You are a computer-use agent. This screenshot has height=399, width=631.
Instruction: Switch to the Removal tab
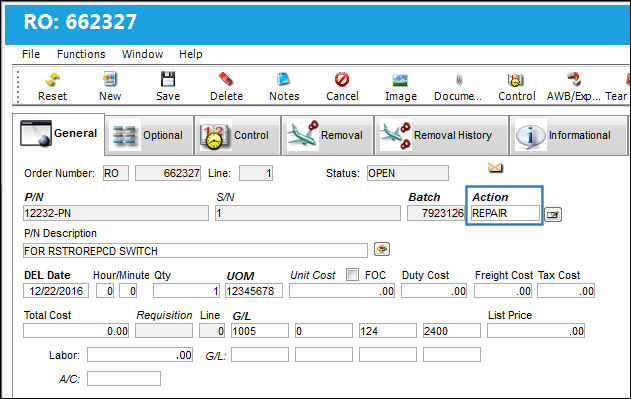328,135
